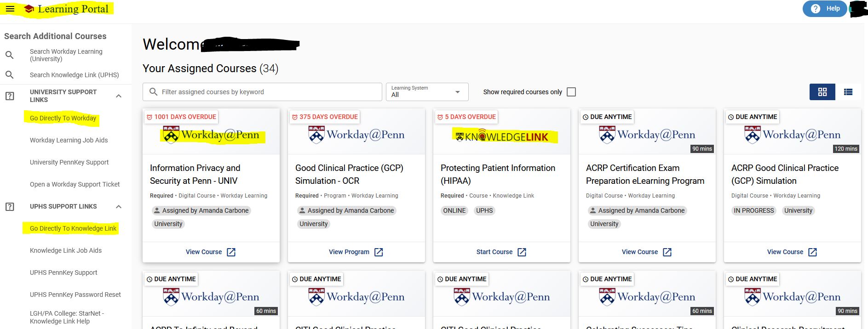The height and width of the screenshot is (329, 868).
Task: Click external-link icon on Information Privacy card
Action: coord(231,252)
